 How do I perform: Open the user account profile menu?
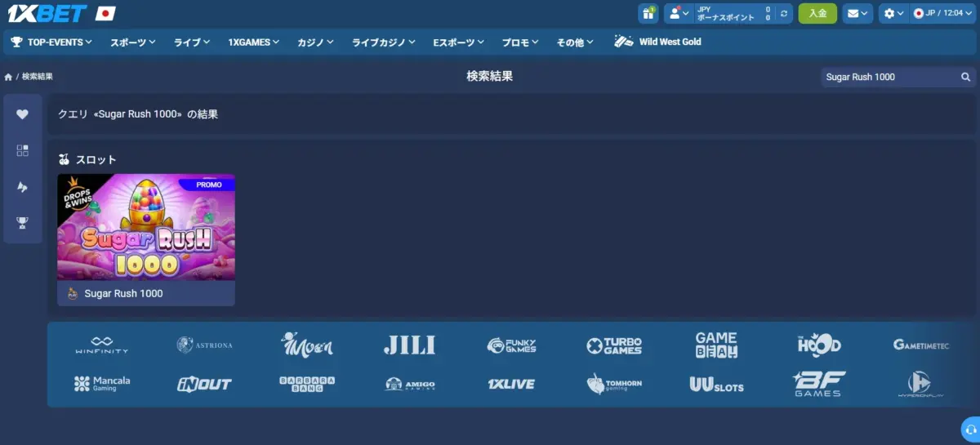click(x=679, y=13)
